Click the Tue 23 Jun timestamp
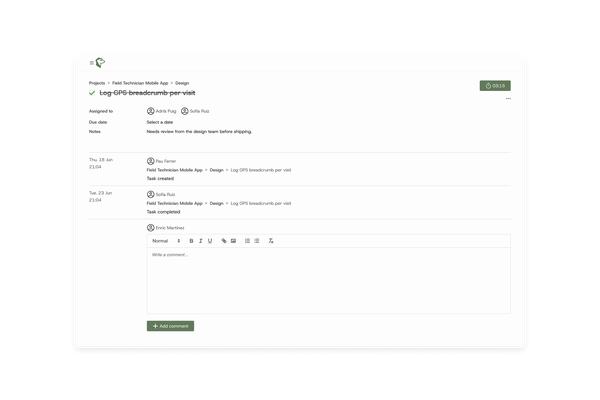Image resolution: width=600 pixels, height=400 pixels. click(x=101, y=196)
